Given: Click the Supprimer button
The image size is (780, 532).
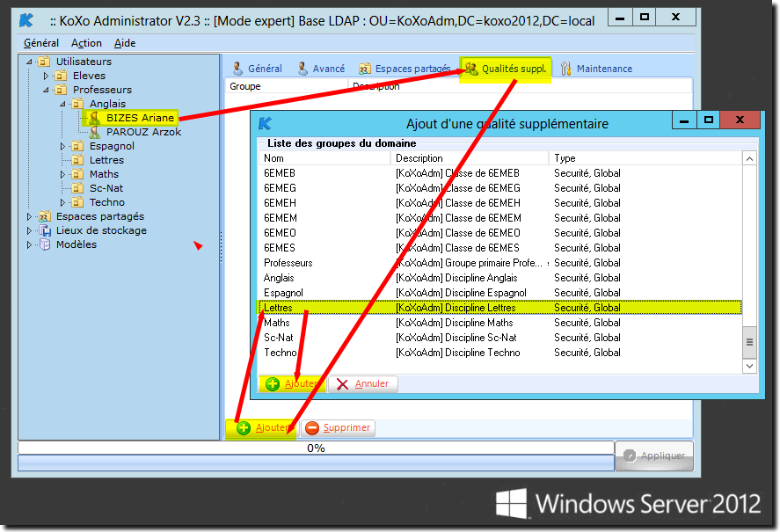Looking at the screenshot, I should click(339, 428).
